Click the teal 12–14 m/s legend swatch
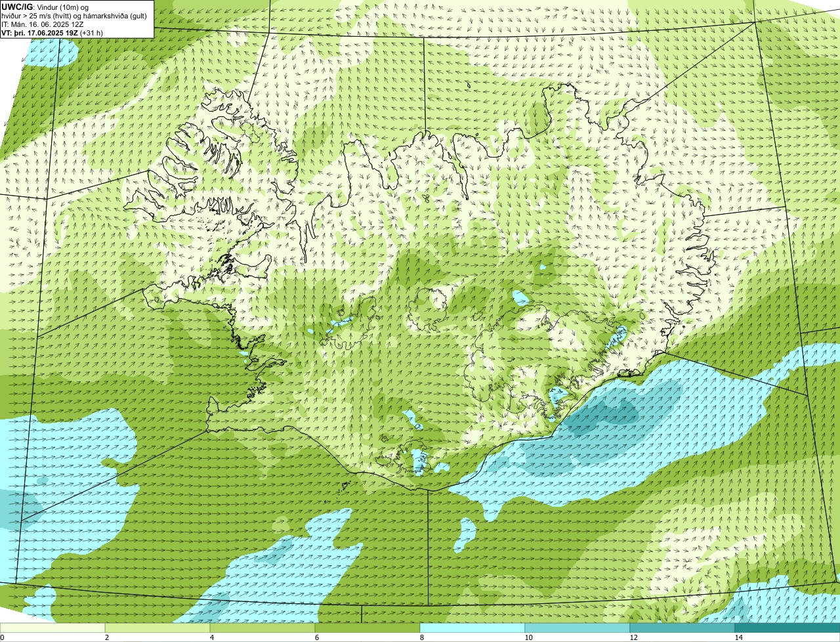Viewport: 840px width, 642px height. coord(682,628)
